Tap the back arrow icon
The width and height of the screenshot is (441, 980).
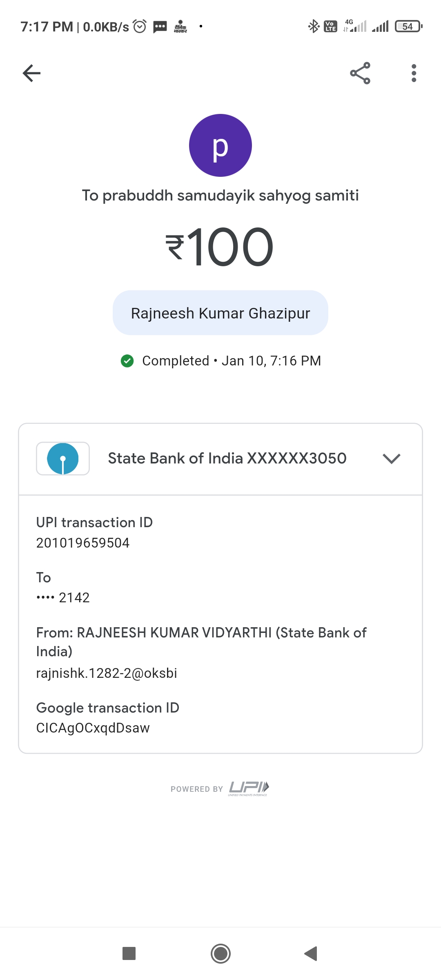point(31,73)
